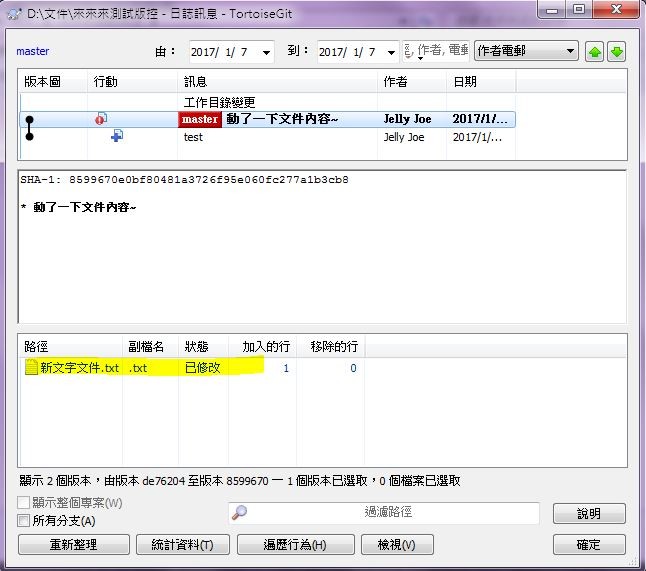Click added lines value 1
Screen dimensions: 646x571
click(x=286, y=368)
